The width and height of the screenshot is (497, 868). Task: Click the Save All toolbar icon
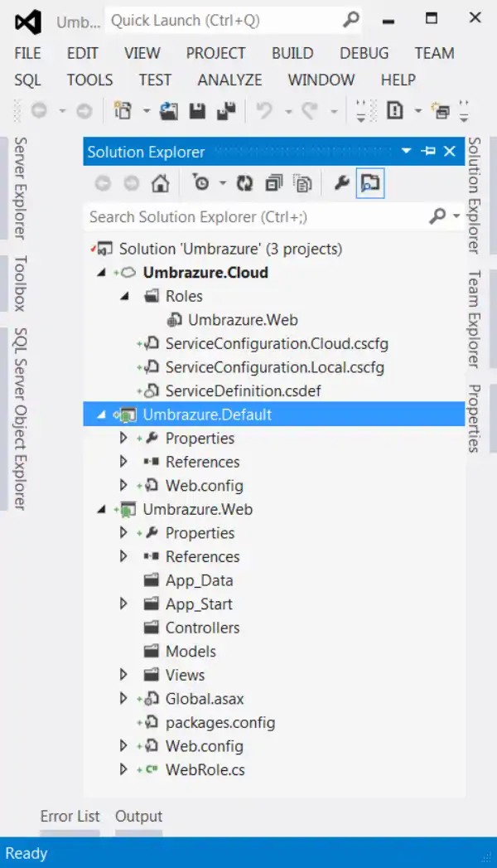226,111
